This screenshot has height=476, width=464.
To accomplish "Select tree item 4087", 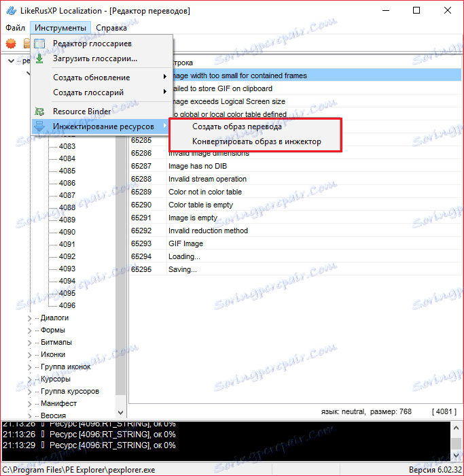I will click(67, 195).
